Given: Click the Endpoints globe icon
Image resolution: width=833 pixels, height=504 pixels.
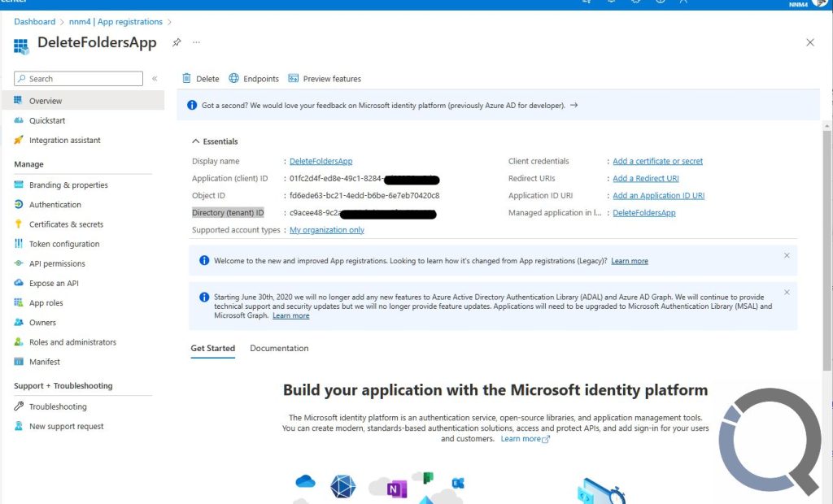Looking at the screenshot, I should (233, 78).
